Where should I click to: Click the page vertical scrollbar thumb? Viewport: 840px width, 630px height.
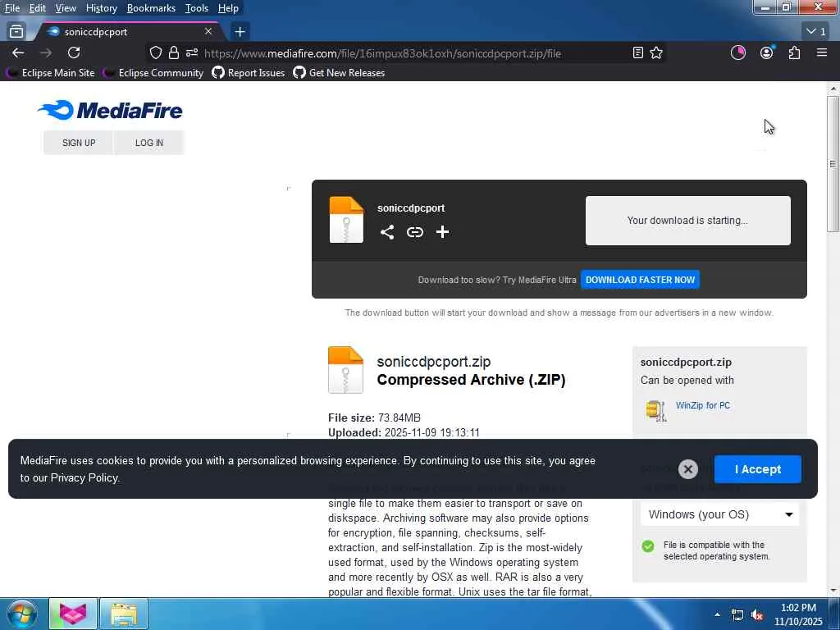pyautogui.click(x=833, y=163)
